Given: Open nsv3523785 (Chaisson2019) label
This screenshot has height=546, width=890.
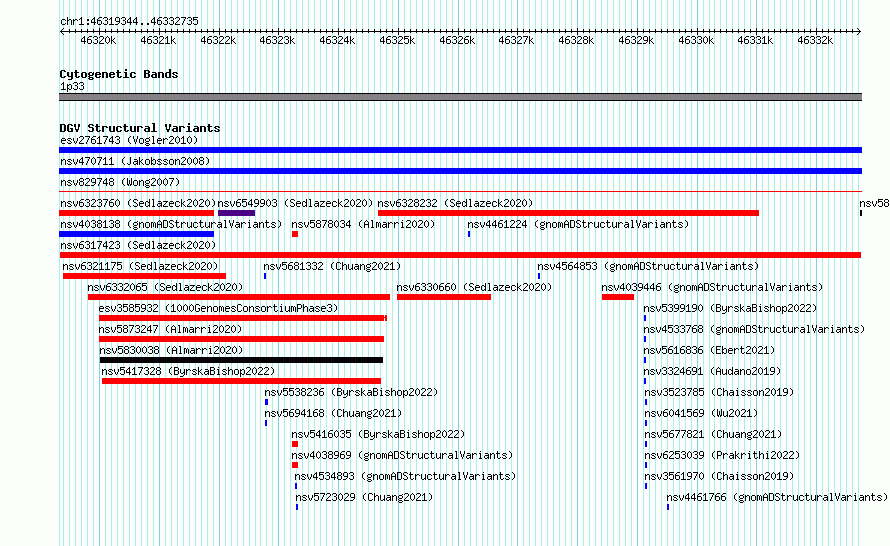Looking at the screenshot, I should [719, 392].
